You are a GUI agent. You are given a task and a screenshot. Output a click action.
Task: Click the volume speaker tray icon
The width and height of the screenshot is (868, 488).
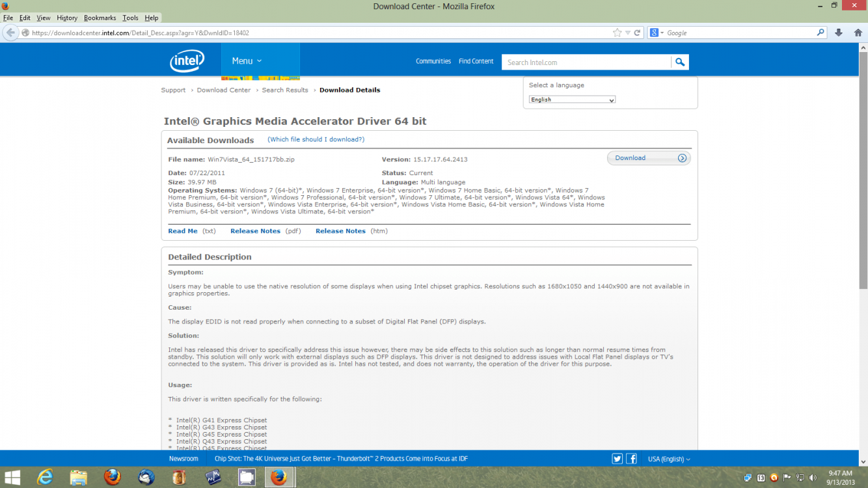(x=813, y=478)
